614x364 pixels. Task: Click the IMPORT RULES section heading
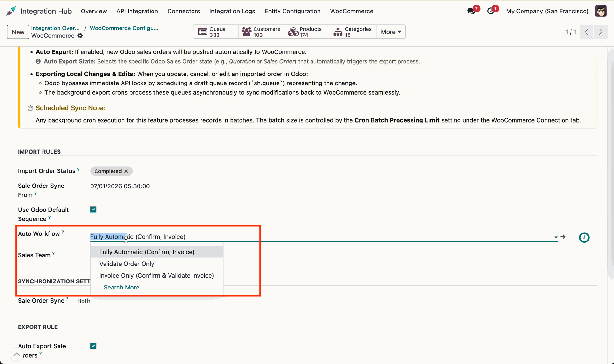coord(39,152)
